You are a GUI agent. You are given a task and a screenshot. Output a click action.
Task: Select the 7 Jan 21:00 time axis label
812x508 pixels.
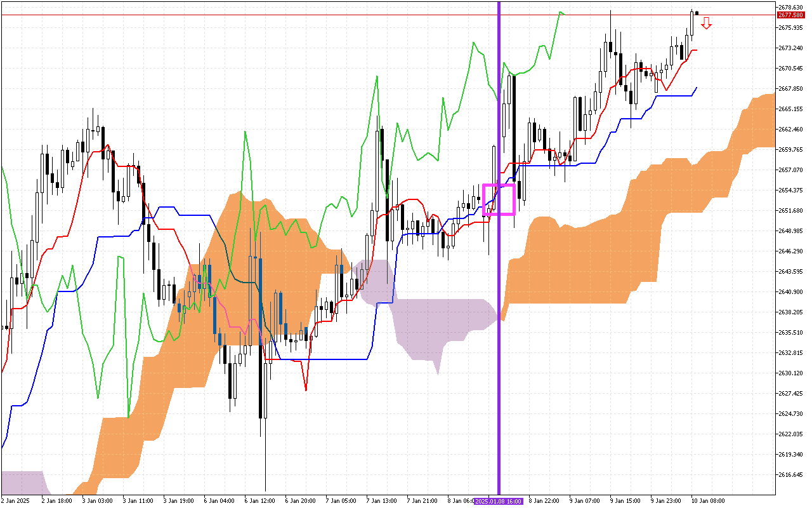pyautogui.click(x=424, y=501)
